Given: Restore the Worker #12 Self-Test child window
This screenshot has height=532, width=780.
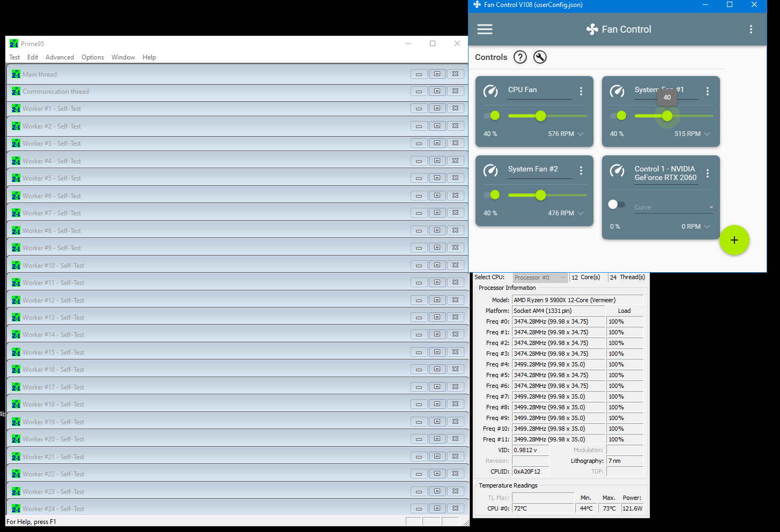Looking at the screenshot, I should (437, 300).
